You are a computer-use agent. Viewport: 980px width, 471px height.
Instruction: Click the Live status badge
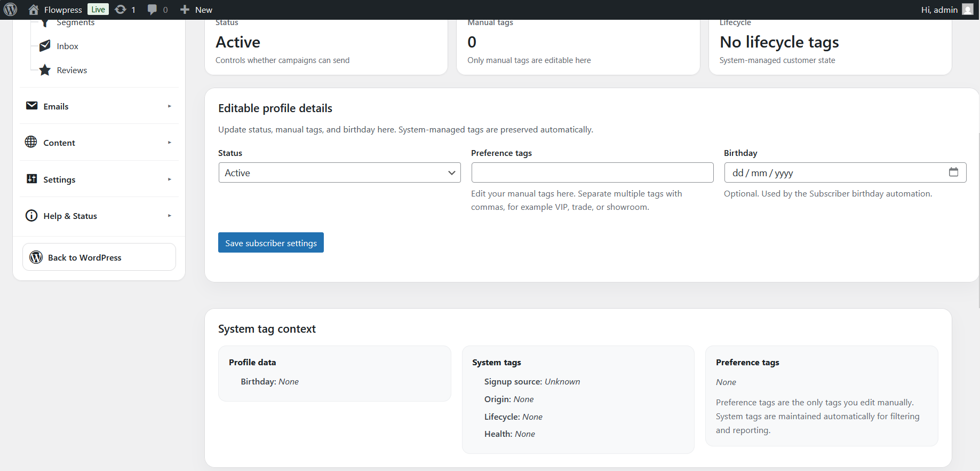click(x=98, y=10)
